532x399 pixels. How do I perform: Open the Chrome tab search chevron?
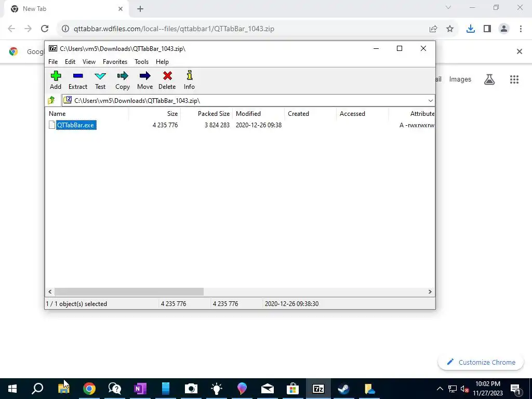[448, 7]
